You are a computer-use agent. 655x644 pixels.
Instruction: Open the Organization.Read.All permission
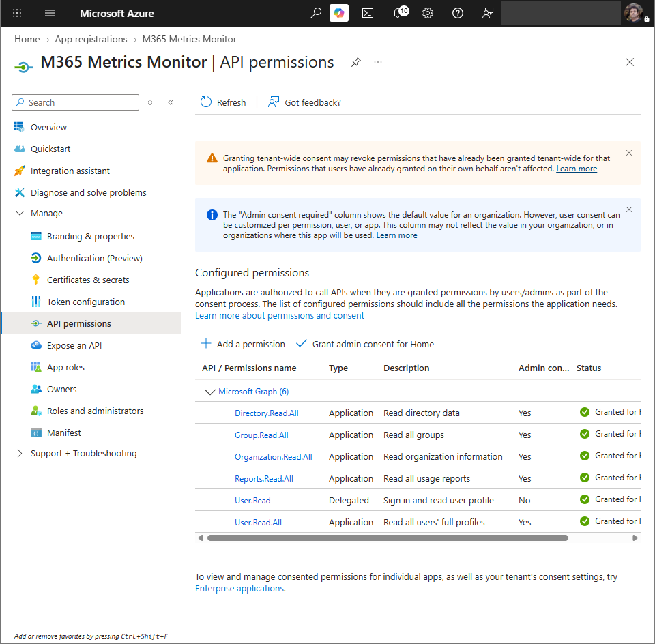click(x=273, y=457)
